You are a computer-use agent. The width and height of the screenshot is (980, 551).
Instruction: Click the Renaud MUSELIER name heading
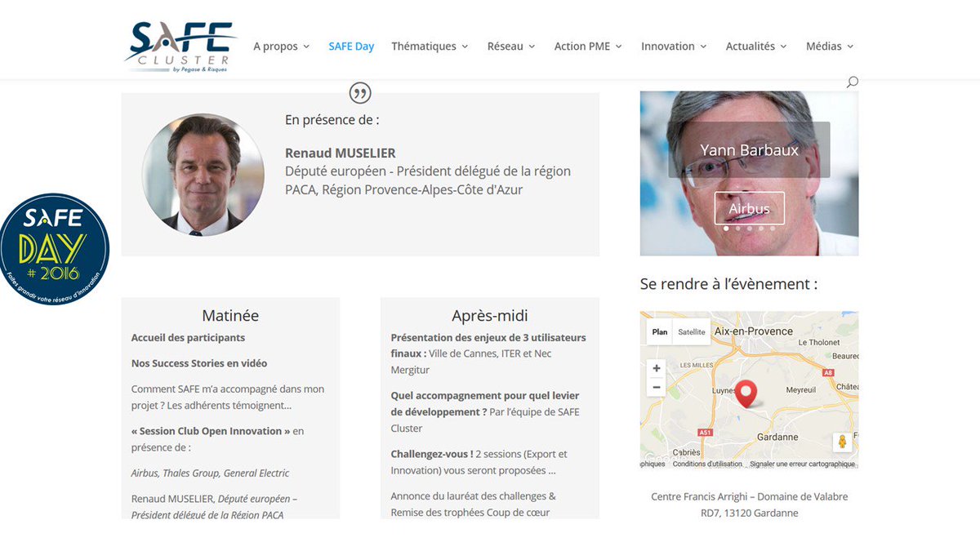341,153
